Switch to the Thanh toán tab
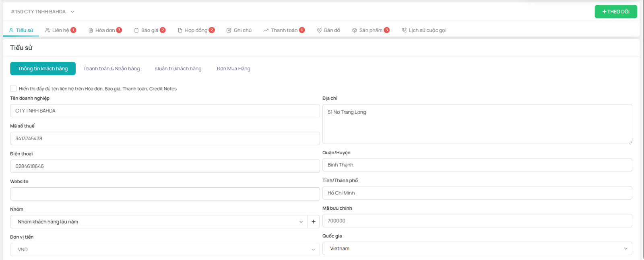The image size is (644, 260). coord(284,31)
